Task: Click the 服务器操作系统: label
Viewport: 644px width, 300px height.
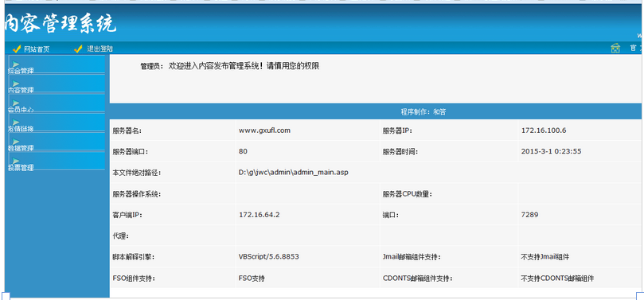Action: (x=136, y=194)
